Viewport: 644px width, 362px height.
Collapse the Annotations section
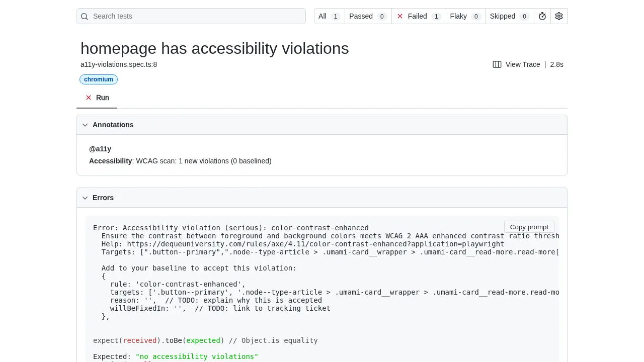coord(113,125)
